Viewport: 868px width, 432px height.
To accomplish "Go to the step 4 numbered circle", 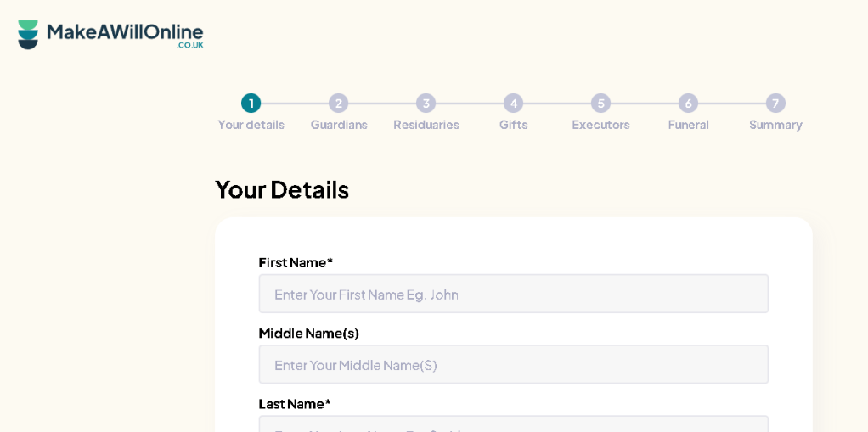I will (513, 104).
